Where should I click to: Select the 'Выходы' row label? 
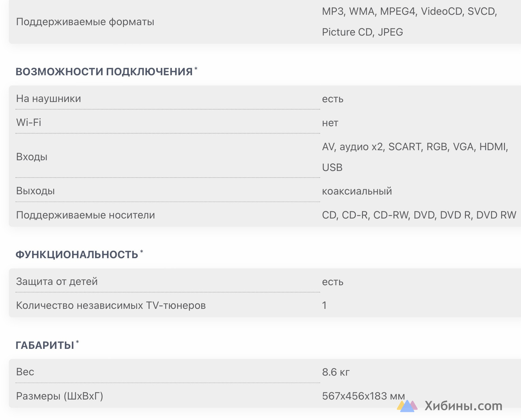click(x=36, y=191)
